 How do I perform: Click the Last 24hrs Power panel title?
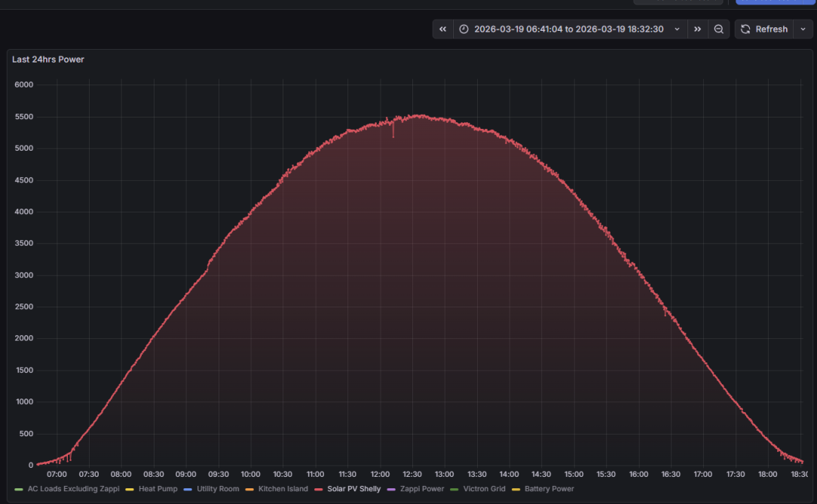point(48,60)
